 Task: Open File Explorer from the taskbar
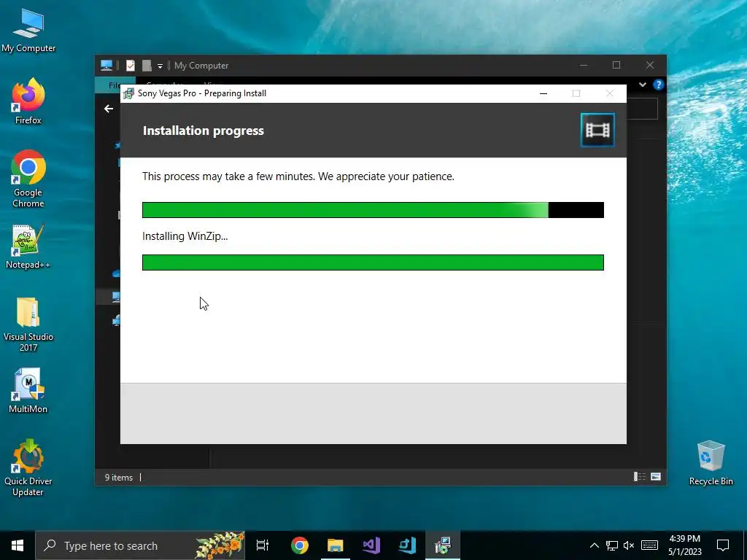tap(336, 545)
